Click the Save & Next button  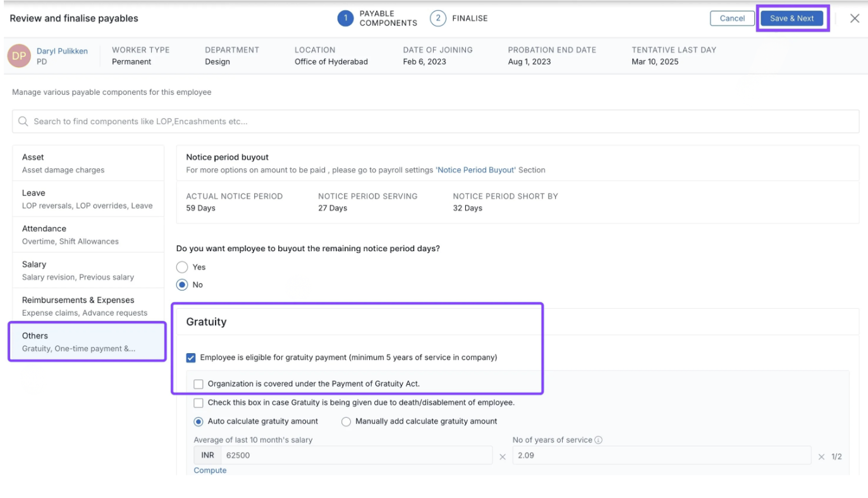792,18
